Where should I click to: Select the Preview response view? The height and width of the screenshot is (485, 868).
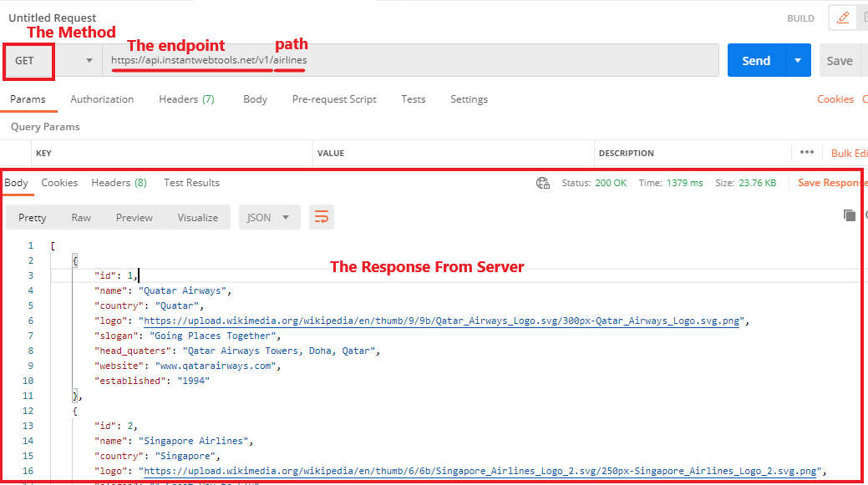pyautogui.click(x=134, y=217)
